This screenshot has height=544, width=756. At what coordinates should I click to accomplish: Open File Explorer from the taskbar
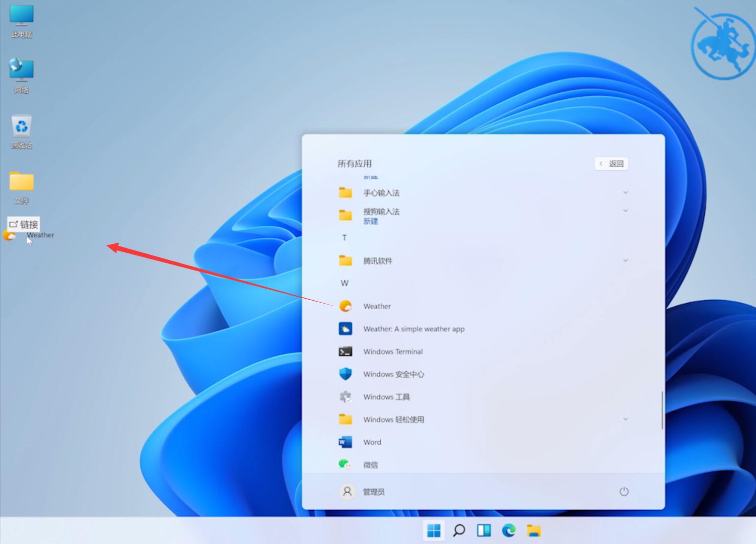tap(534, 530)
